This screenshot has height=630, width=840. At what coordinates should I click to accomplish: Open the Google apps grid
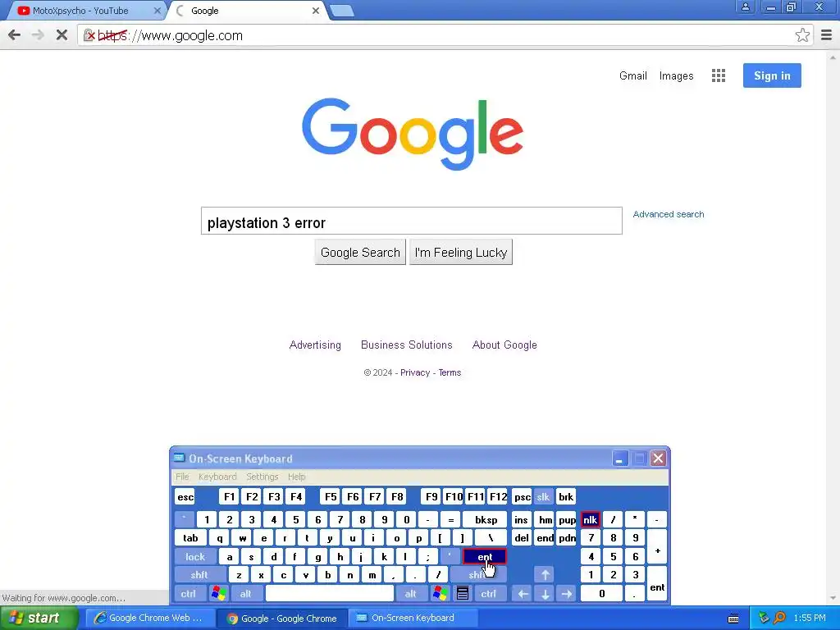pos(719,75)
